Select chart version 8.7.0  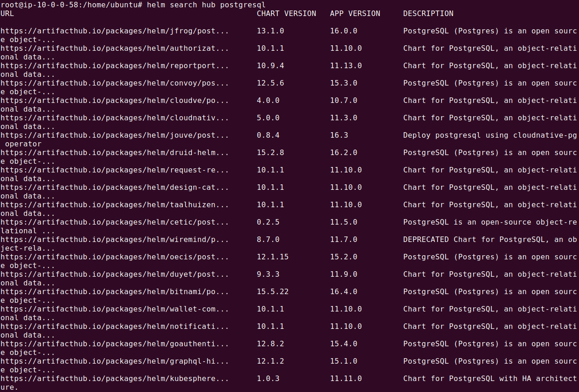tap(268, 240)
